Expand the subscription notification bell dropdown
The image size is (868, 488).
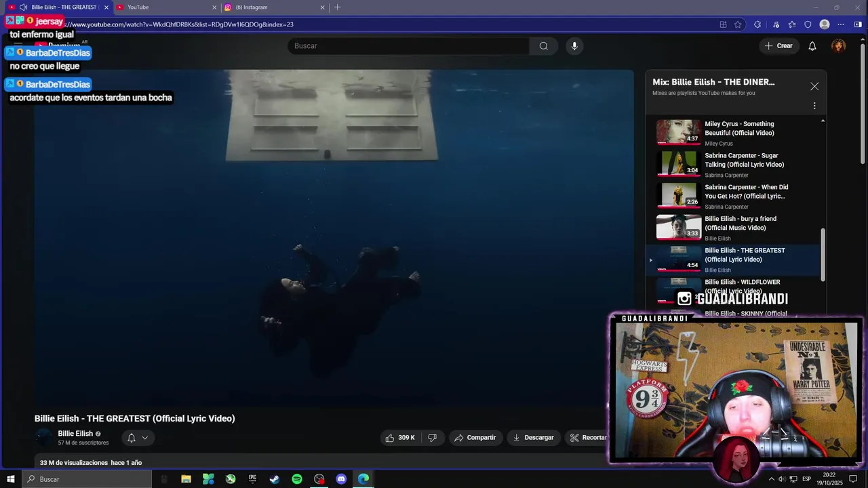pyautogui.click(x=138, y=438)
